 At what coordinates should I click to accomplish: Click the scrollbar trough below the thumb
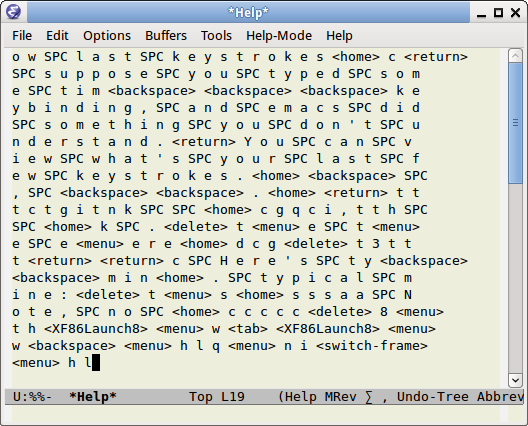515,278
